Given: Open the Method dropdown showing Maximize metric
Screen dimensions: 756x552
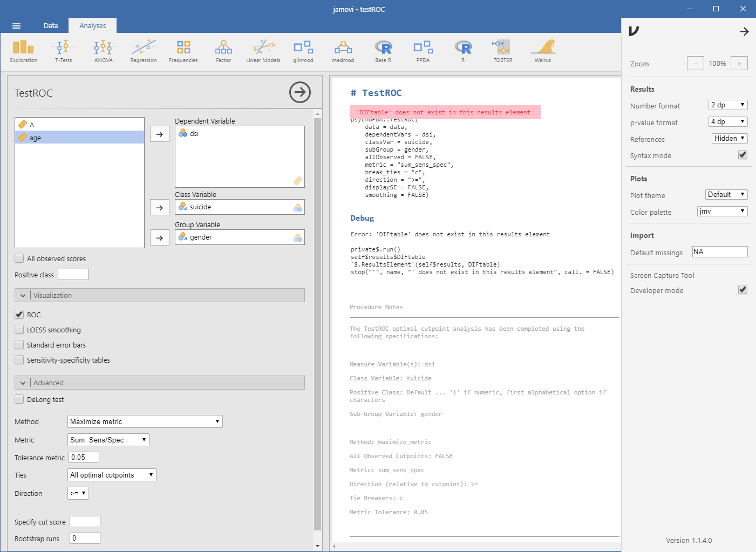Looking at the screenshot, I should (x=145, y=421).
